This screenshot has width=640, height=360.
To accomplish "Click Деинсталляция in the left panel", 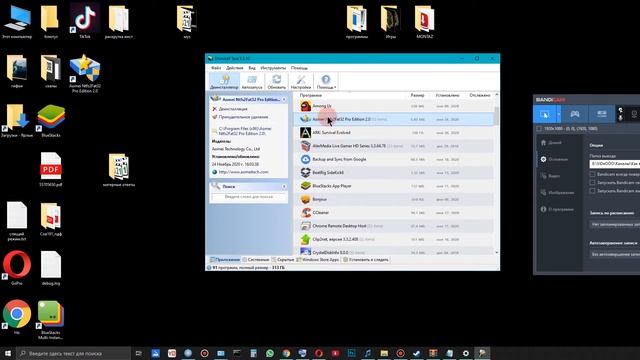I will click(x=233, y=109).
